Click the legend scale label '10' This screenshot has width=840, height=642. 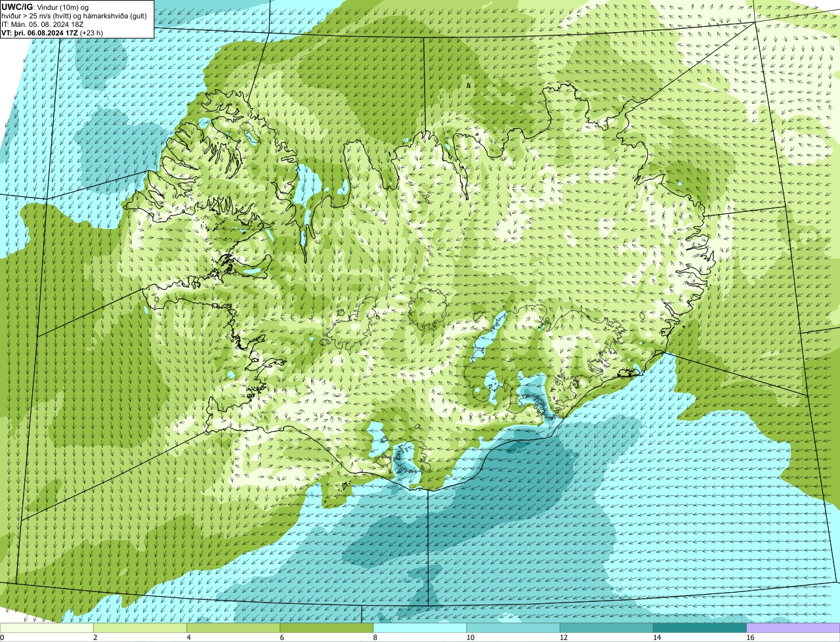click(471, 637)
